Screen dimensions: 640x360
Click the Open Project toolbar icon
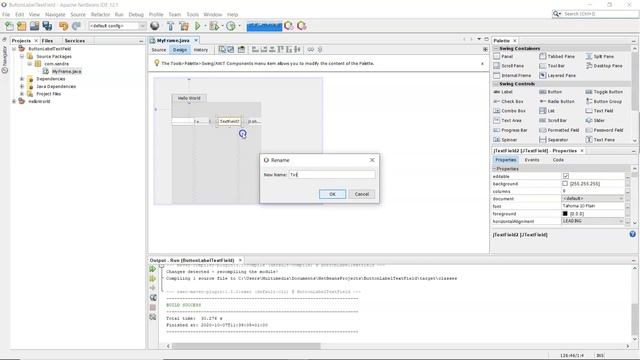point(34,26)
